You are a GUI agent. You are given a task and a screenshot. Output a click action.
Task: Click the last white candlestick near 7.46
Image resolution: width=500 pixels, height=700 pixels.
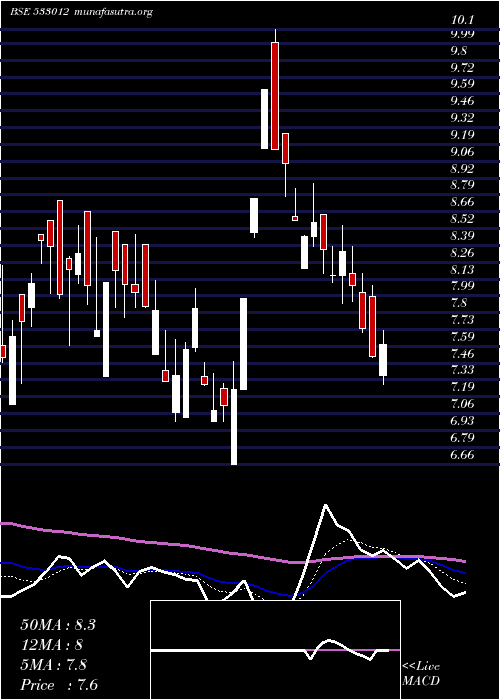[x=383, y=360]
